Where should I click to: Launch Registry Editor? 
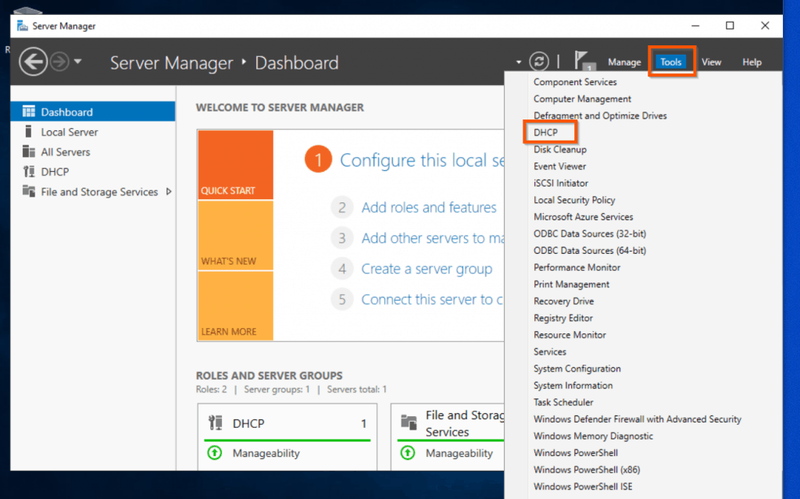tap(563, 317)
